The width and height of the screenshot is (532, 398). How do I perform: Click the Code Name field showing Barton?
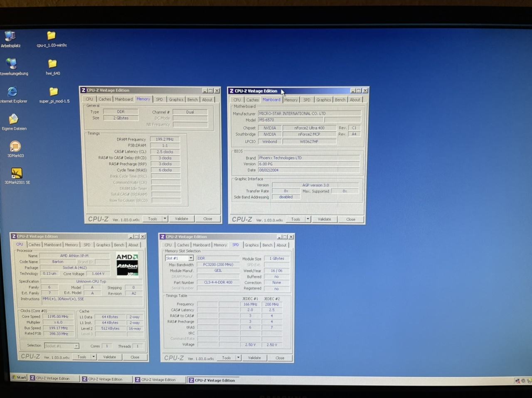58,262
